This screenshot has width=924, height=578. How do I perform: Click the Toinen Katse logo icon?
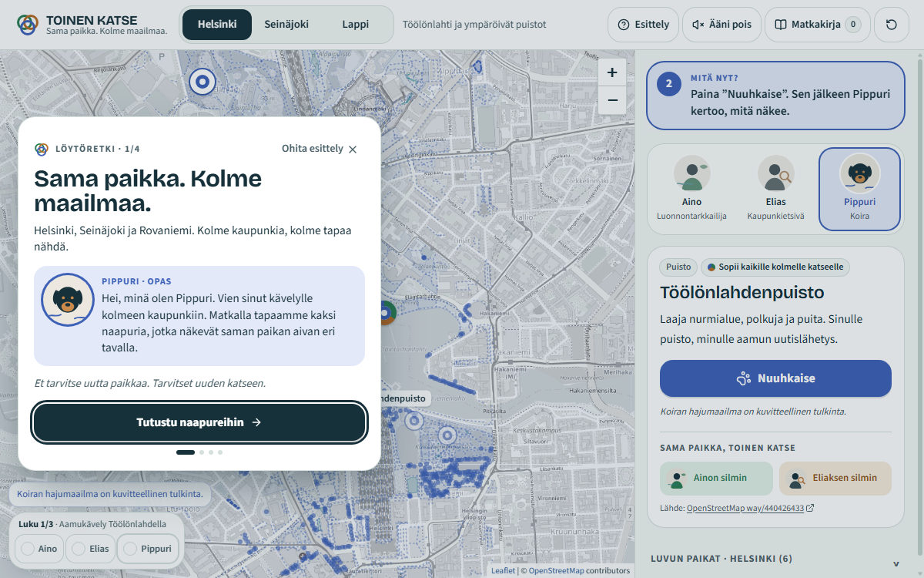tap(28, 25)
